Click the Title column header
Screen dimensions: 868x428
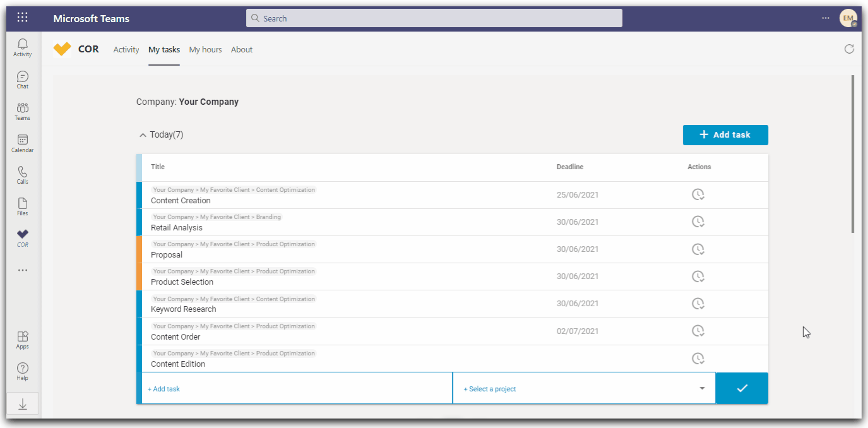158,167
